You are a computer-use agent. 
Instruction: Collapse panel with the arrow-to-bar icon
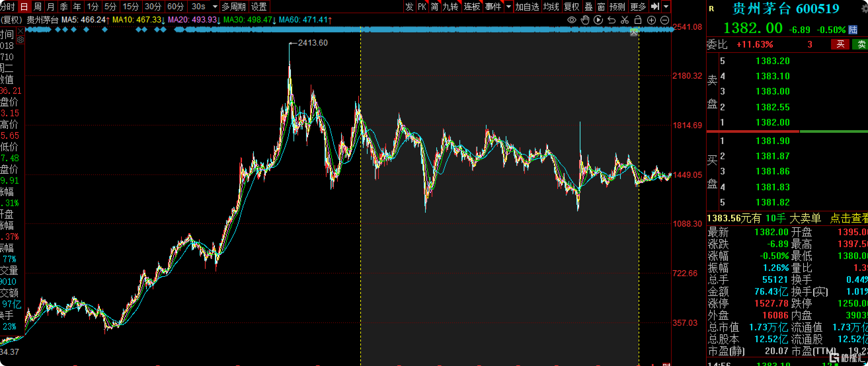655,6
